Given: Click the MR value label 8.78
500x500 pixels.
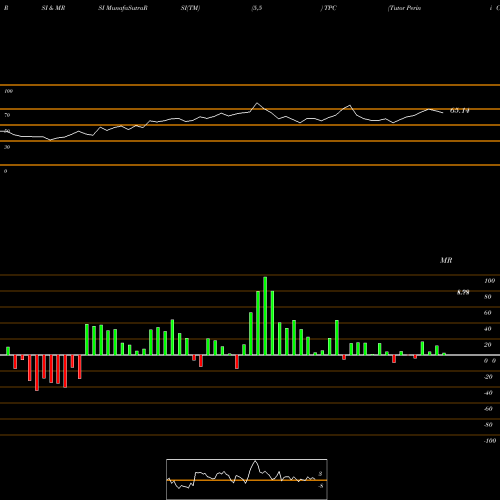Looking at the screenshot, I should (x=463, y=292).
